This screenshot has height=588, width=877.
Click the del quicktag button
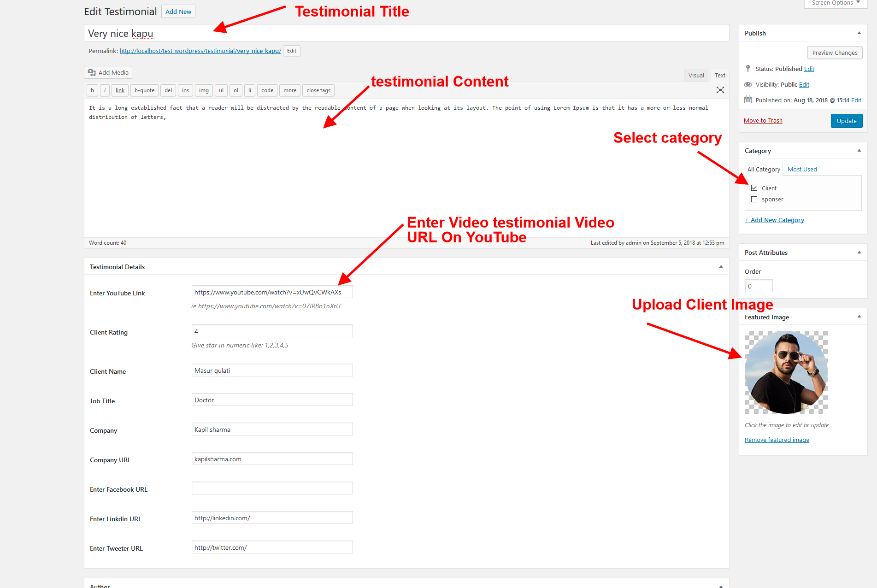168,90
